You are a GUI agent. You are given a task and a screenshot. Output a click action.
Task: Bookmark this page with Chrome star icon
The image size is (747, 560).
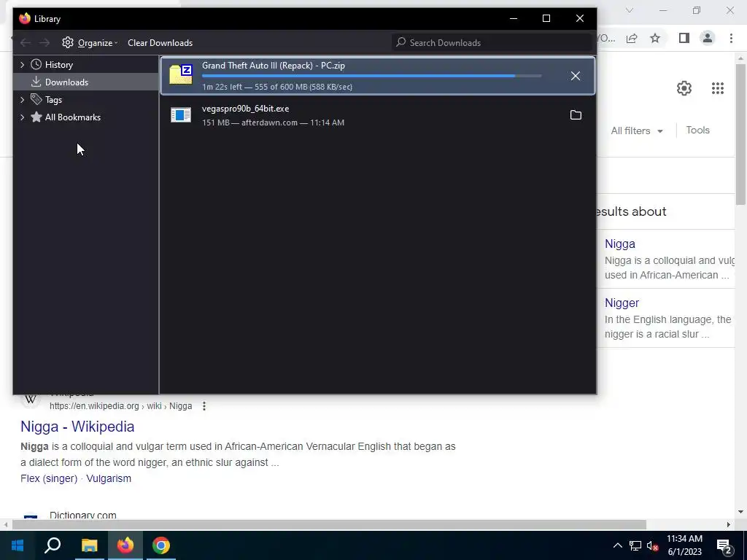pyautogui.click(x=655, y=38)
